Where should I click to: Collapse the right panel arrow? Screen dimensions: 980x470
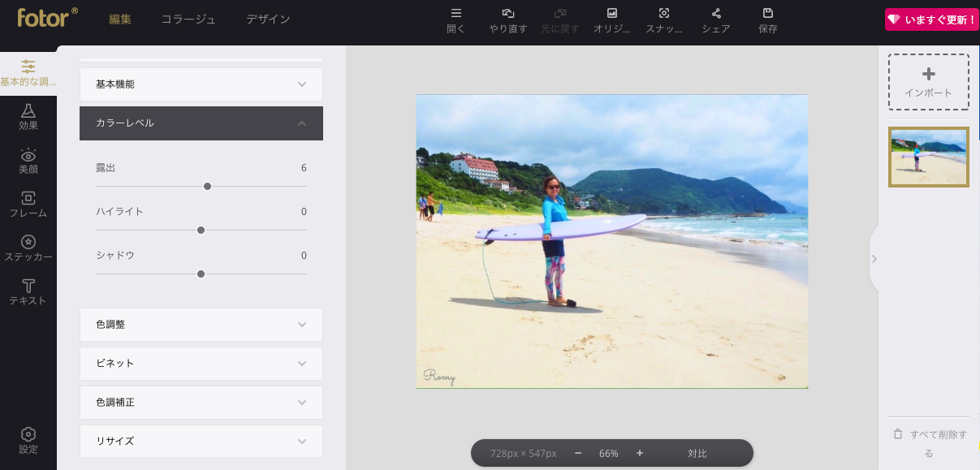point(874,259)
